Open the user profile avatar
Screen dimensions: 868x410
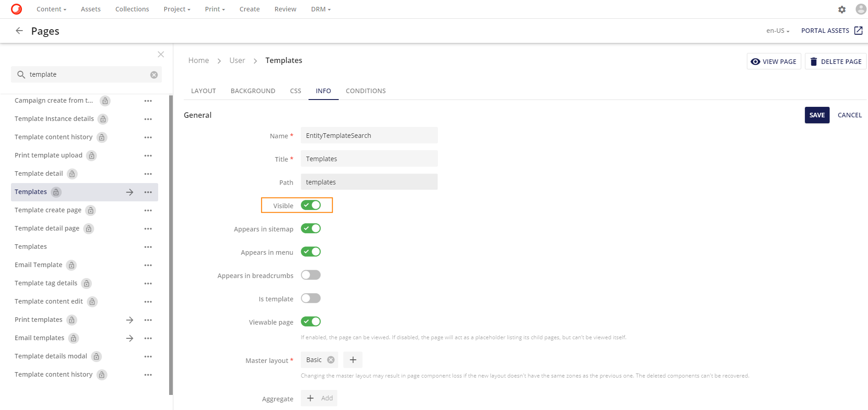pos(861,9)
